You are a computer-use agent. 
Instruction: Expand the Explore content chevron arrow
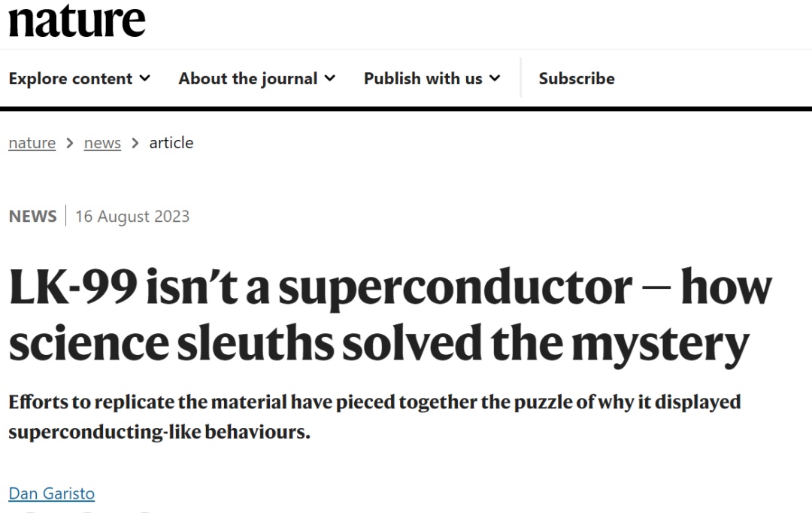145,78
